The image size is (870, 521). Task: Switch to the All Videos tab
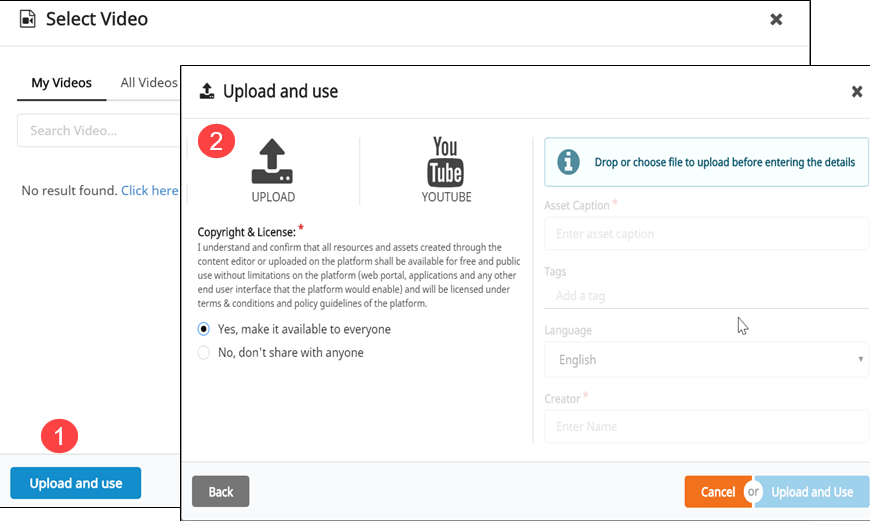(148, 83)
